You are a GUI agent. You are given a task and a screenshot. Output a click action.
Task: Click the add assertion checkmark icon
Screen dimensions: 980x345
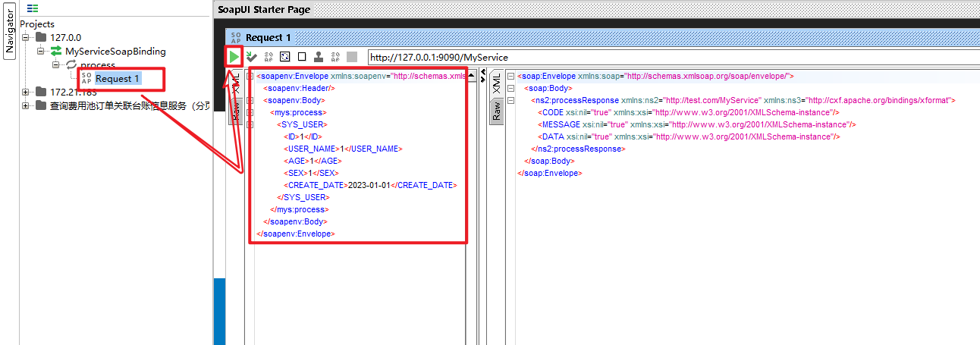pos(251,57)
